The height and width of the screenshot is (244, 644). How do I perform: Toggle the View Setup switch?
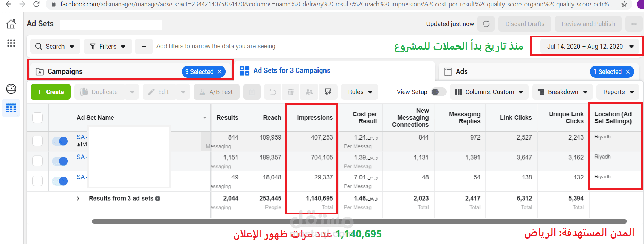pyautogui.click(x=439, y=92)
